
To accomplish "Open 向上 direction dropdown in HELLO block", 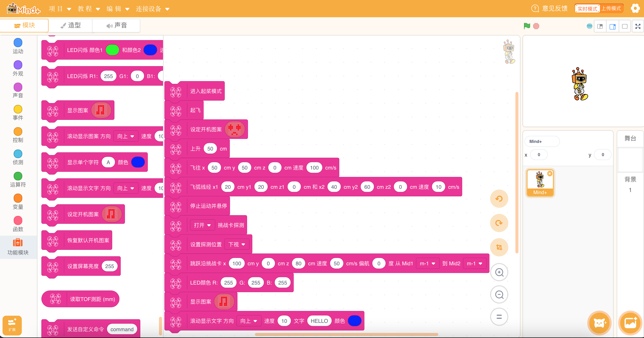I will coord(249,321).
